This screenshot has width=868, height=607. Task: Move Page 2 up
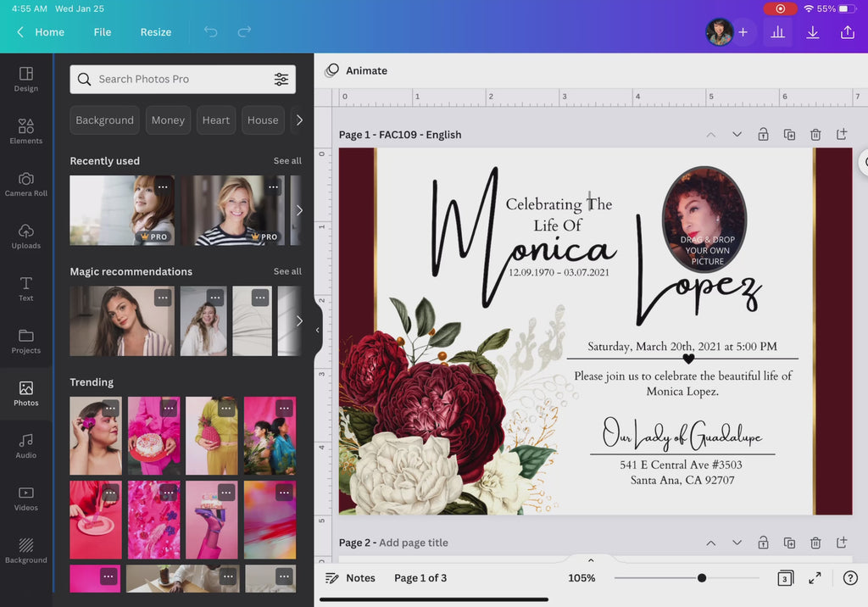[711, 543]
